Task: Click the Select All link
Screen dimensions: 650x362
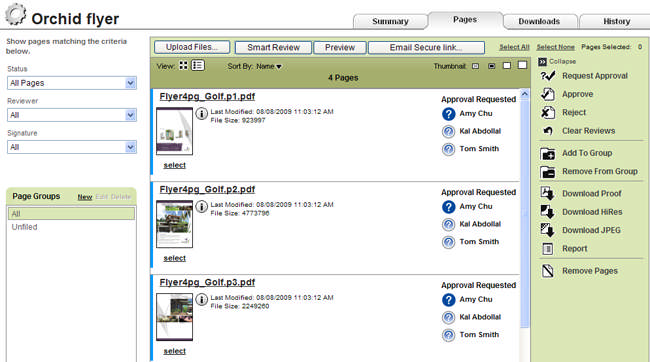Action: pyautogui.click(x=514, y=47)
